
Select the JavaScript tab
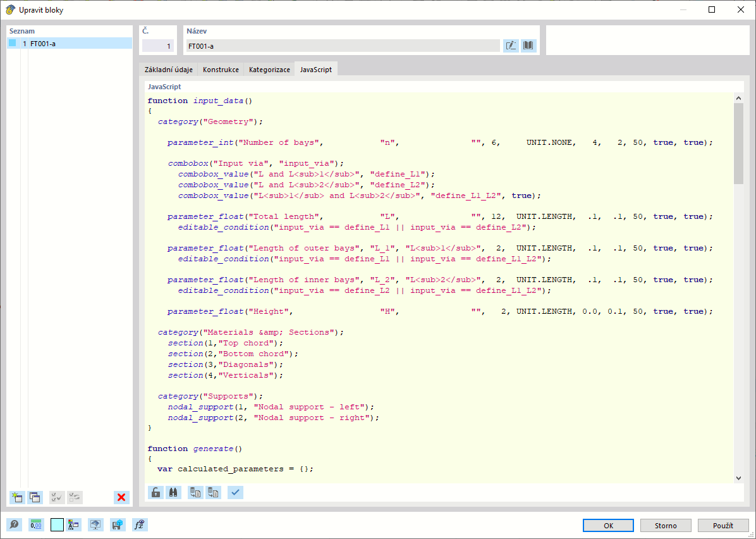coord(316,70)
